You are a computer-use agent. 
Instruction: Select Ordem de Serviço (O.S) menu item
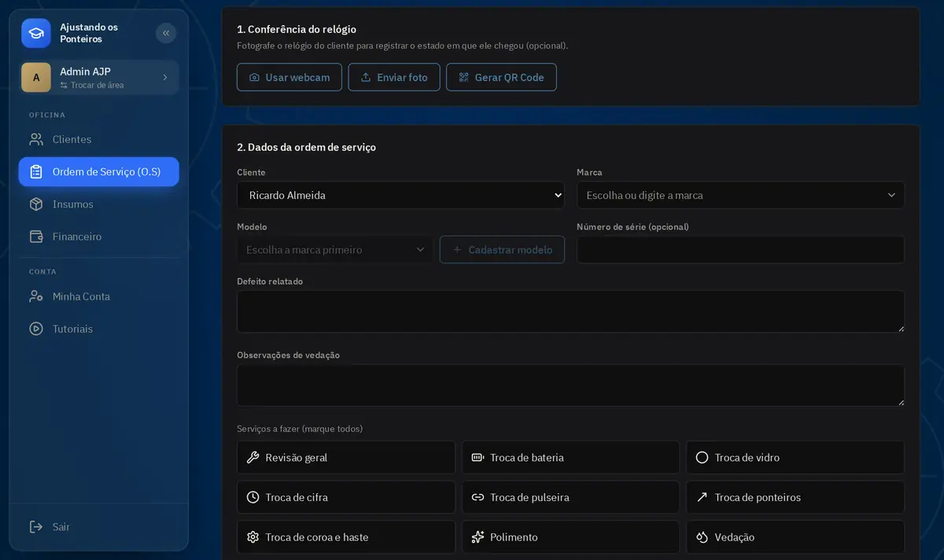(x=99, y=171)
